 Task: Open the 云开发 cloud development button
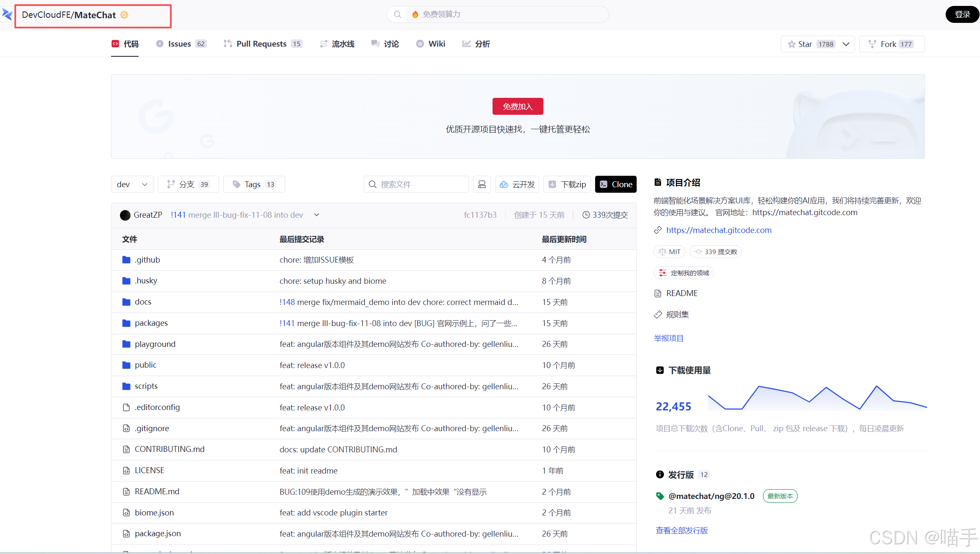[517, 184]
